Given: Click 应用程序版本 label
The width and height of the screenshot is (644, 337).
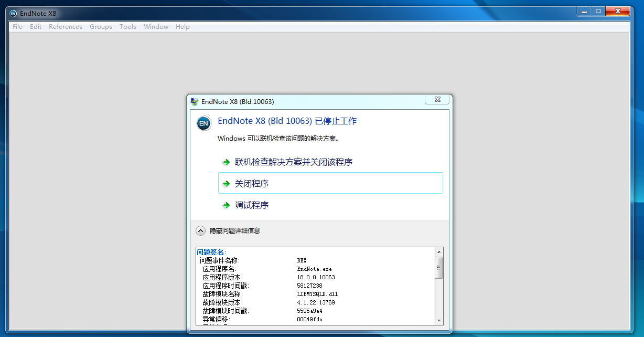Looking at the screenshot, I should 223,277.
